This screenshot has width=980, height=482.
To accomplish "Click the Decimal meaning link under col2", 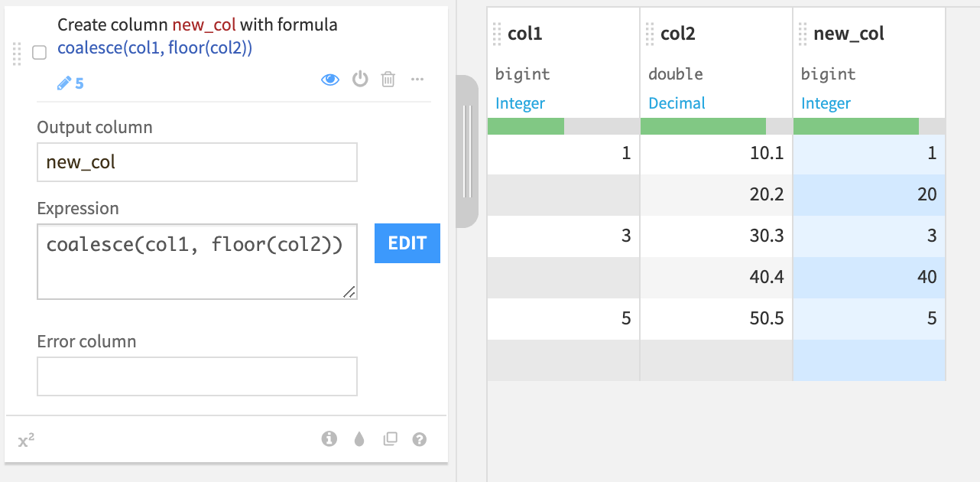I will click(x=677, y=103).
